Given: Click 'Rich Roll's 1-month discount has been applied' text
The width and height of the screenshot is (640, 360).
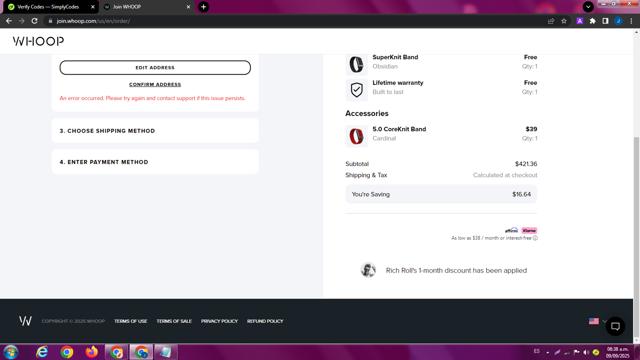Looking at the screenshot, I should point(456,270).
